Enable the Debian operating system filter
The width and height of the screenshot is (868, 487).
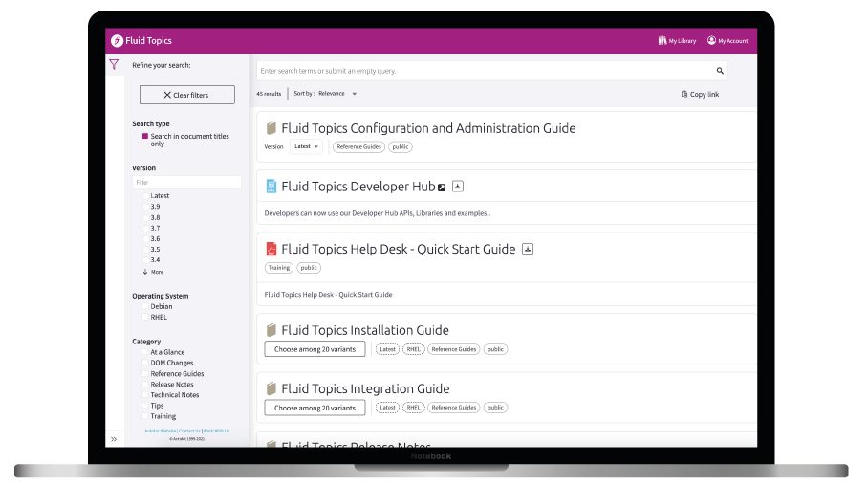click(x=145, y=306)
